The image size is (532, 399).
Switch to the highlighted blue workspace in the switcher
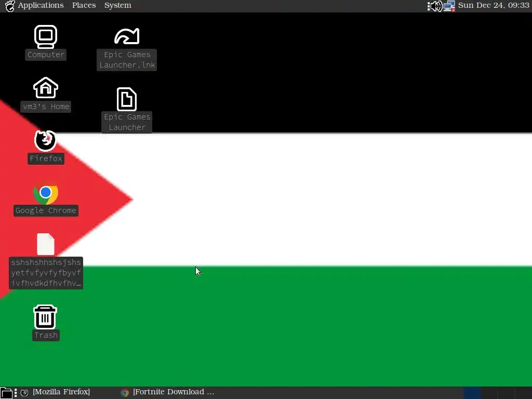472,393
